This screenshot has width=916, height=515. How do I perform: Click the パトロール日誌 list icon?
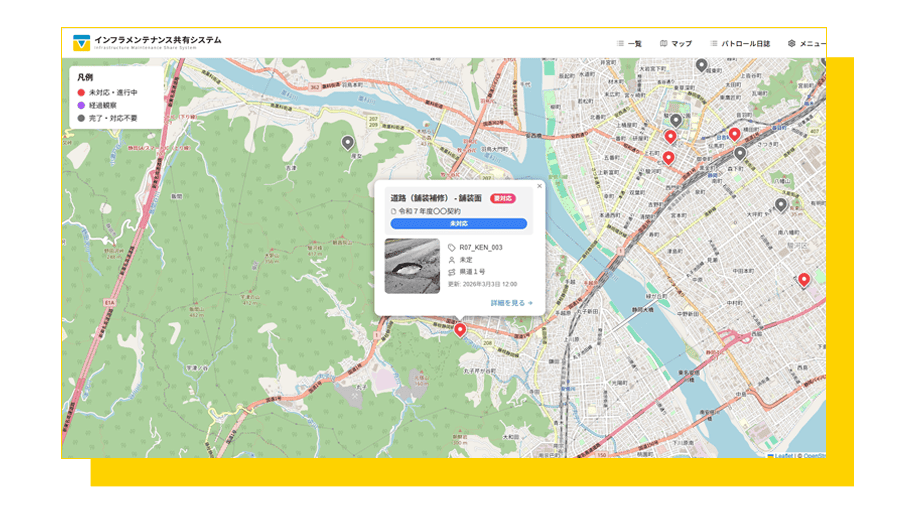tap(714, 43)
